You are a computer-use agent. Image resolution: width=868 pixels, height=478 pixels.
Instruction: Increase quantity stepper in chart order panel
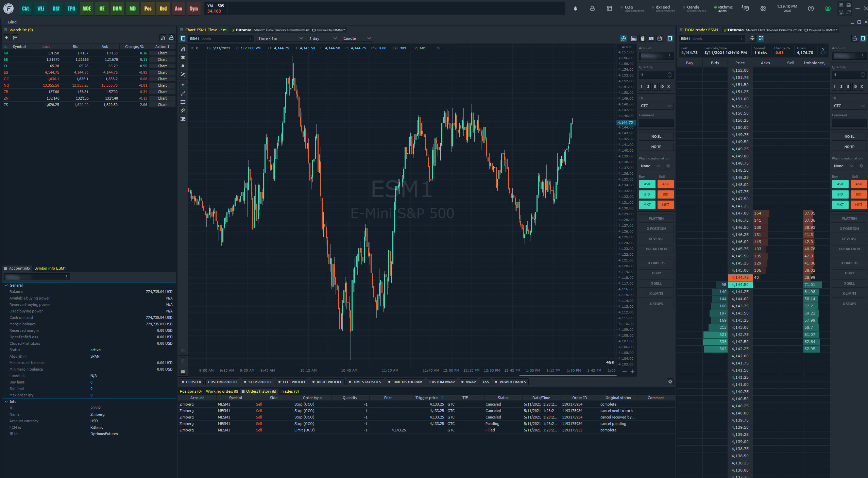point(670,73)
